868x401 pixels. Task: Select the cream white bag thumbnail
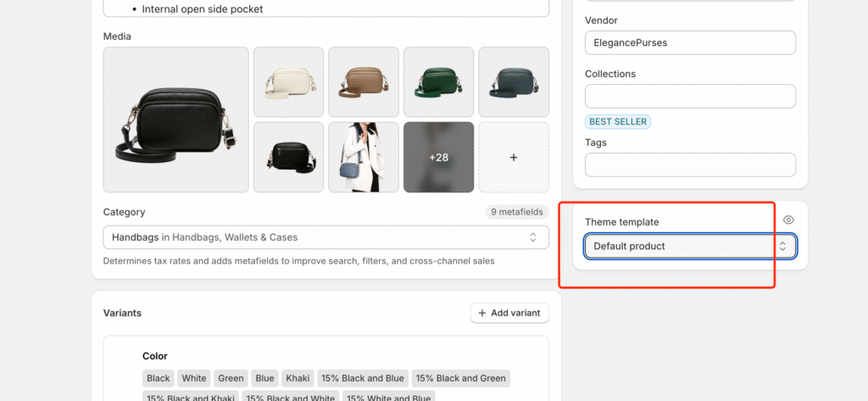pos(288,82)
